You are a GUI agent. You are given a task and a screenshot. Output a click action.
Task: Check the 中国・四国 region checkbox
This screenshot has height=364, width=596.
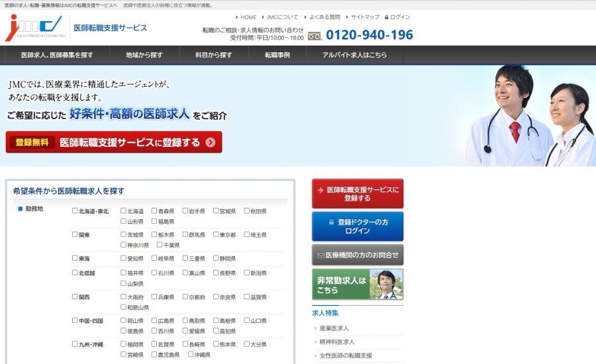click(x=75, y=320)
